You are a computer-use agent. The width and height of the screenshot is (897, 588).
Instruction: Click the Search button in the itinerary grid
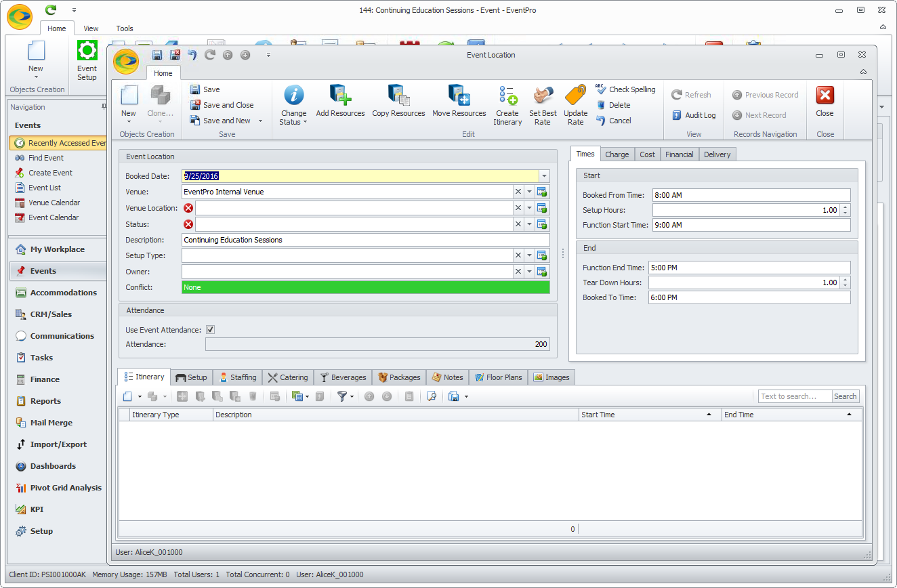click(x=845, y=396)
